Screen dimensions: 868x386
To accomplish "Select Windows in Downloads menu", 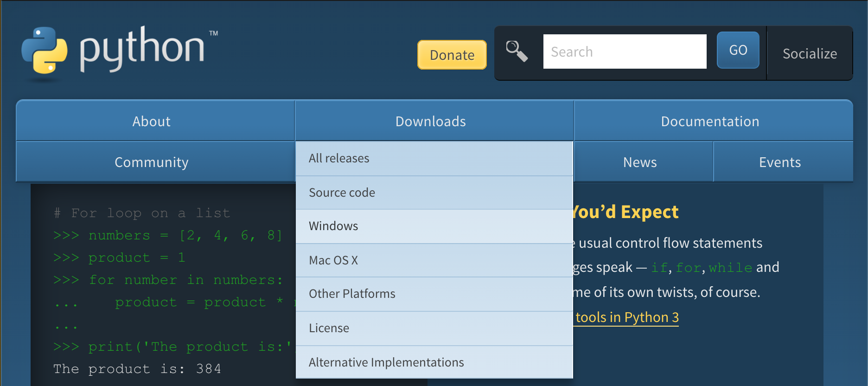I will pyautogui.click(x=434, y=226).
